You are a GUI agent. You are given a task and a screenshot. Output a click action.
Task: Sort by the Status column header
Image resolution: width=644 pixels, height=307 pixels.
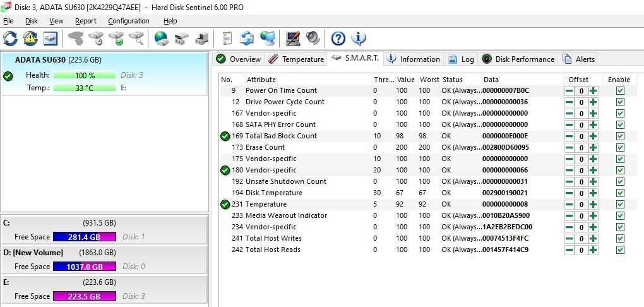pos(461,80)
